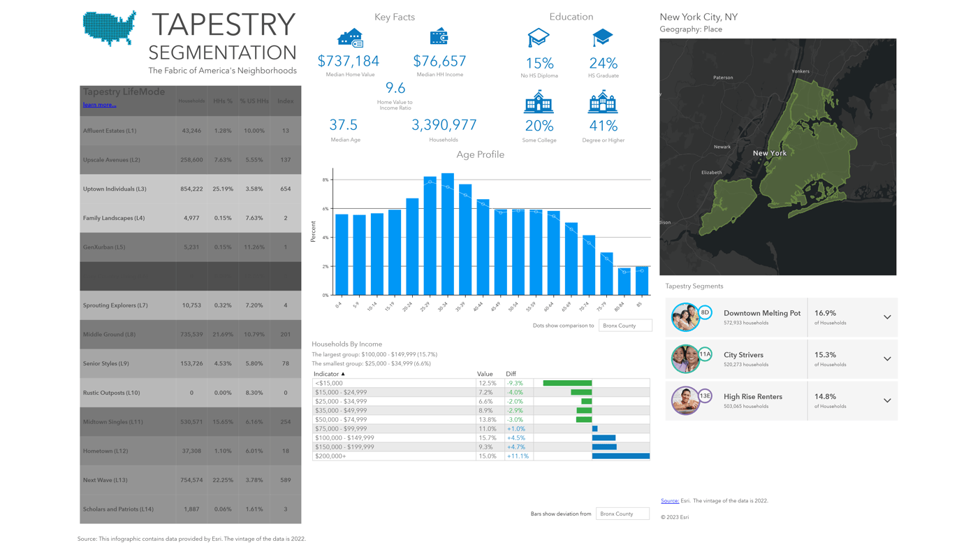The width and height of the screenshot is (980, 545).
Task: Select the Family Landscapes (L4) row
Action: coord(191,218)
